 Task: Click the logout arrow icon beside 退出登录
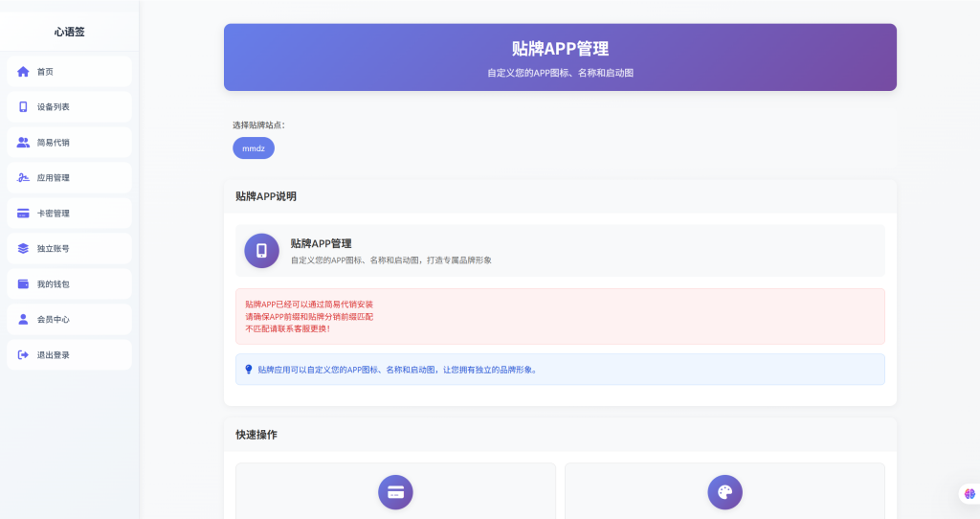[23, 354]
